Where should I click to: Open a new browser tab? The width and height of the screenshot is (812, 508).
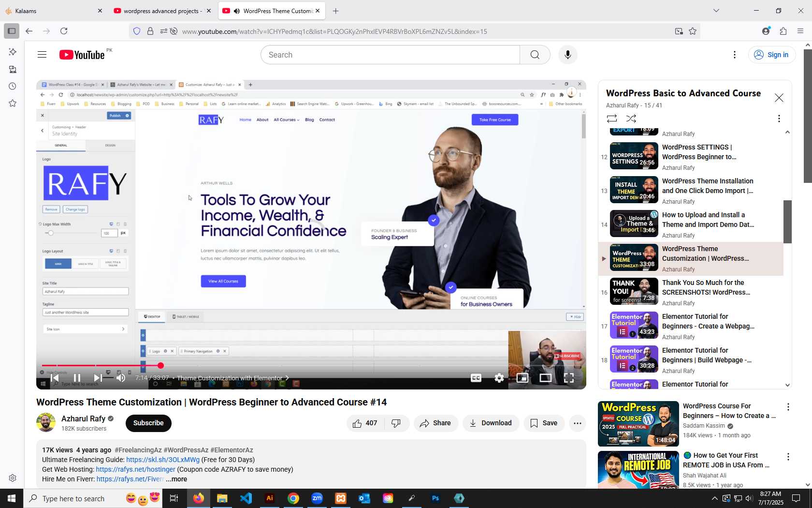336,11
